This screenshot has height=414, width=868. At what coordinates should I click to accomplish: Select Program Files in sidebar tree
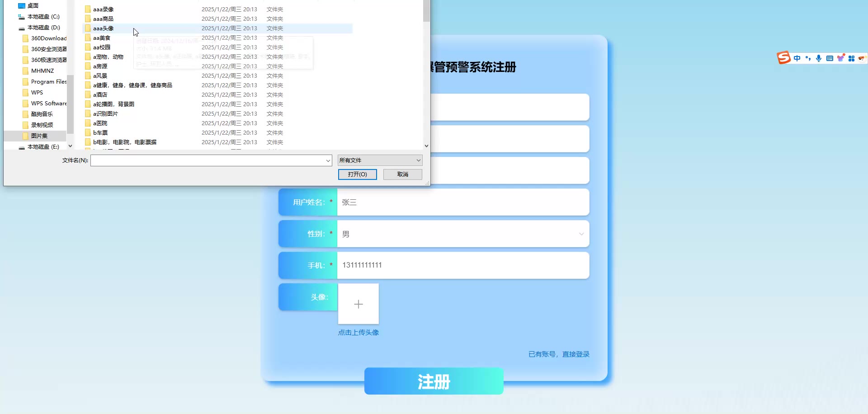point(44,82)
